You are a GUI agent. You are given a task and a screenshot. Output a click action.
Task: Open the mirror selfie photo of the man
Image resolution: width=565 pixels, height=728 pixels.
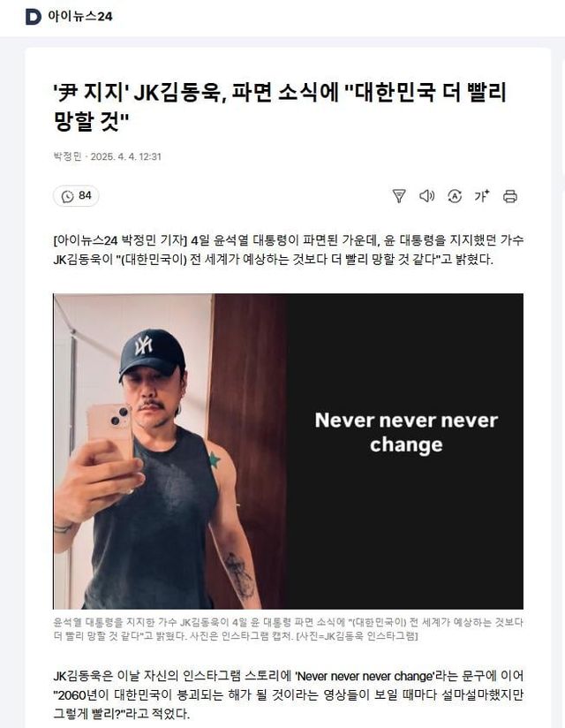(x=169, y=451)
